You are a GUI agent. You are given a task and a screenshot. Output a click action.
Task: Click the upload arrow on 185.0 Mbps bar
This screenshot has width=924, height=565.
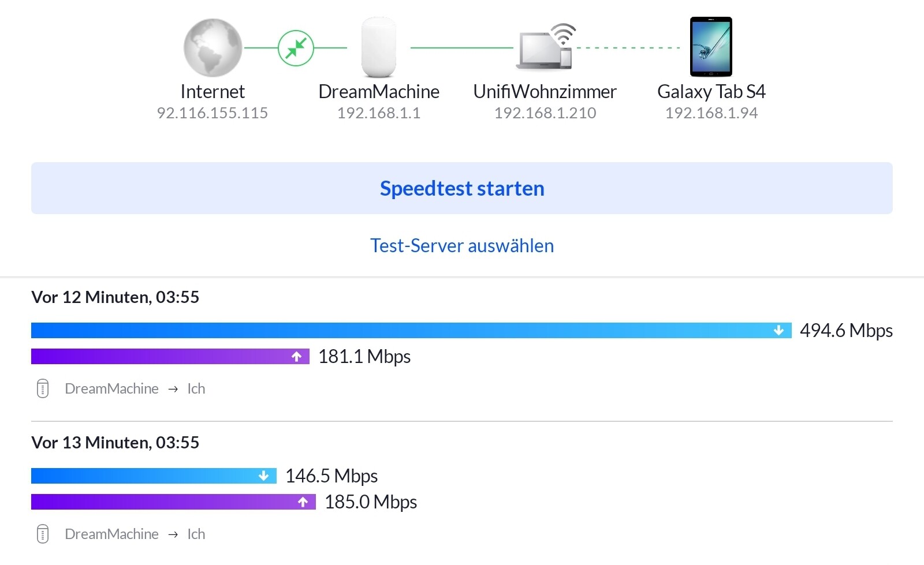[x=303, y=502]
